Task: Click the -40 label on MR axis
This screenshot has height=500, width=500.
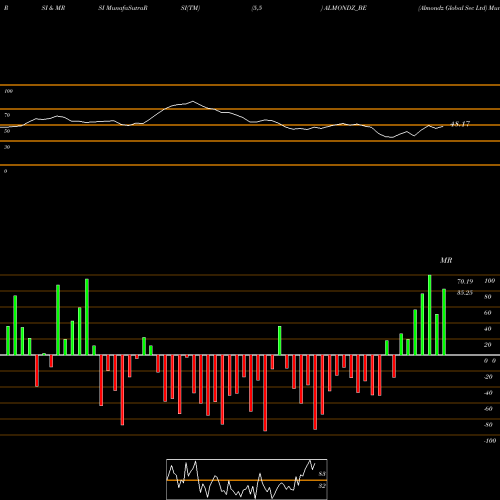Action: [488, 393]
